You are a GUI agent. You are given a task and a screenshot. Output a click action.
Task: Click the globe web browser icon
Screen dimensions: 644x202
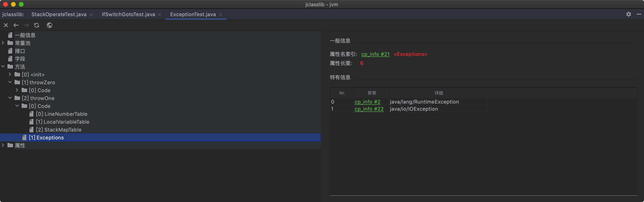coord(50,25)
